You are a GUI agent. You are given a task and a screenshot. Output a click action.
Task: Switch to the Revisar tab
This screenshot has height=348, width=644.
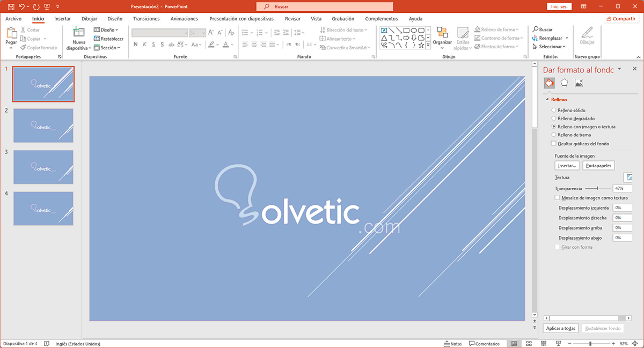[x=293, y=19]
